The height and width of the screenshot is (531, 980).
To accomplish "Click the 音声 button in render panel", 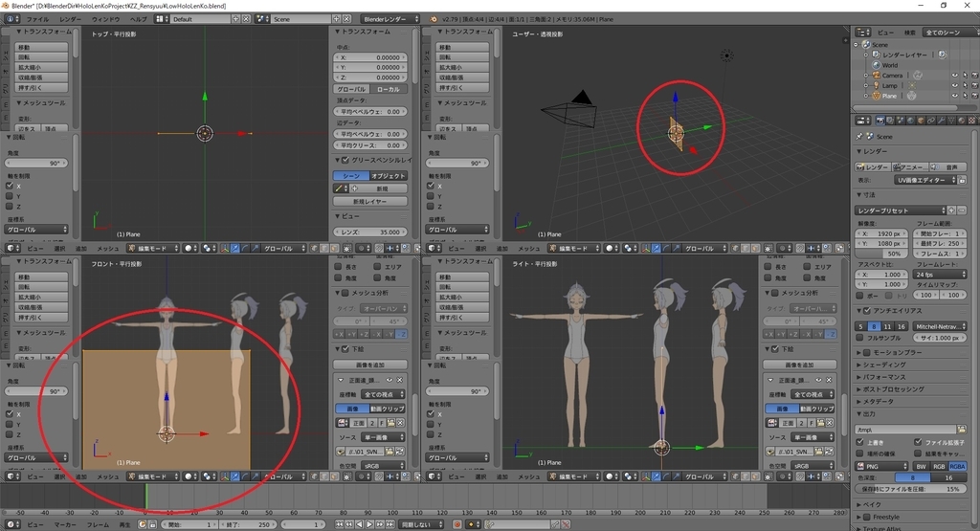I will 947,166.
